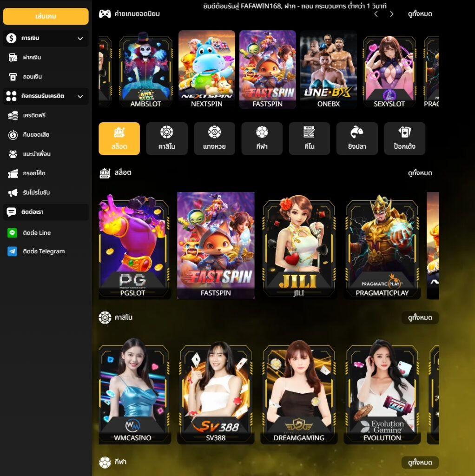Click the cashback (คืนยอดเสีย) icon
The width and height of the screenshot is (475, 476).
(13, 135)
